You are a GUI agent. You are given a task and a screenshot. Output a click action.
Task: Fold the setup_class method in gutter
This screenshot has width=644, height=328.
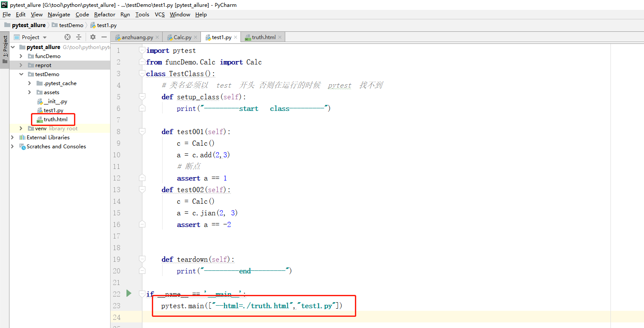pos(142,97)
